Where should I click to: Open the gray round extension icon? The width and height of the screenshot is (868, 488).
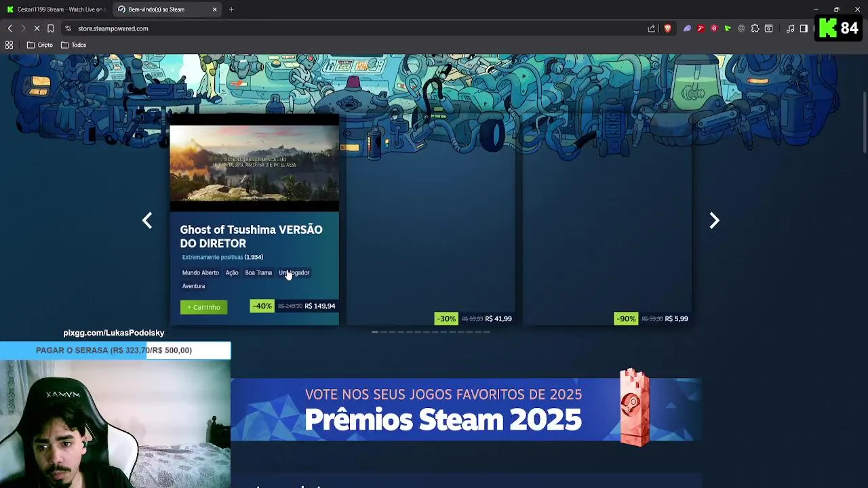(x=741, y=28)
